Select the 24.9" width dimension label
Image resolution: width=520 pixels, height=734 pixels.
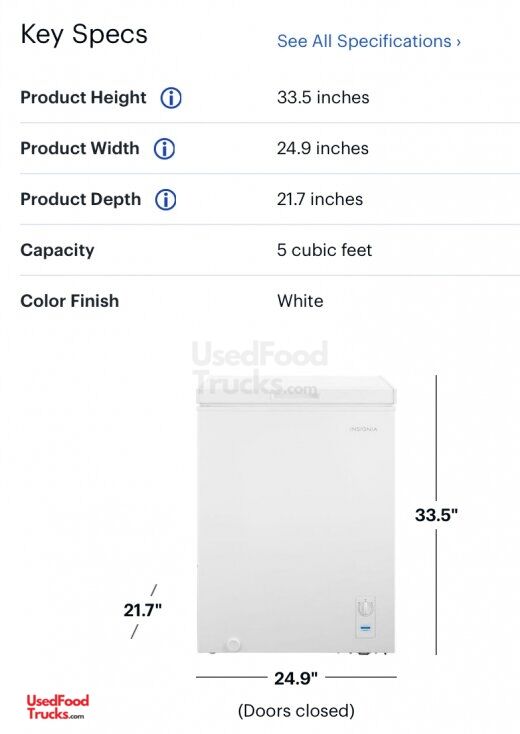click(x=296, y=678)
